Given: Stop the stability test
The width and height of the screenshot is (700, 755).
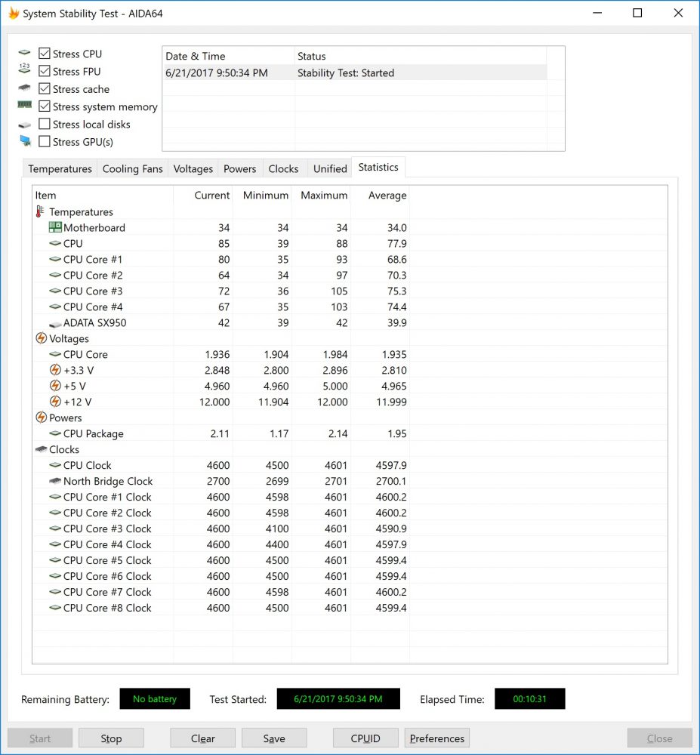Looking at the screenshot, I should click(x=111, y=738).
